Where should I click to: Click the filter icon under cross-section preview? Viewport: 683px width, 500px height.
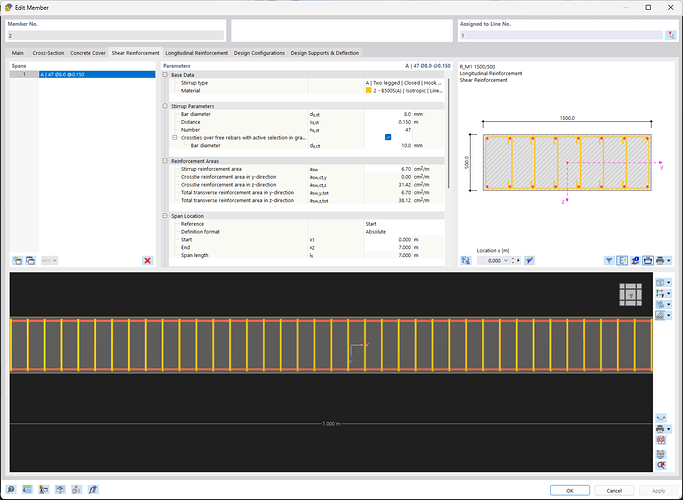tap(609, 260)
